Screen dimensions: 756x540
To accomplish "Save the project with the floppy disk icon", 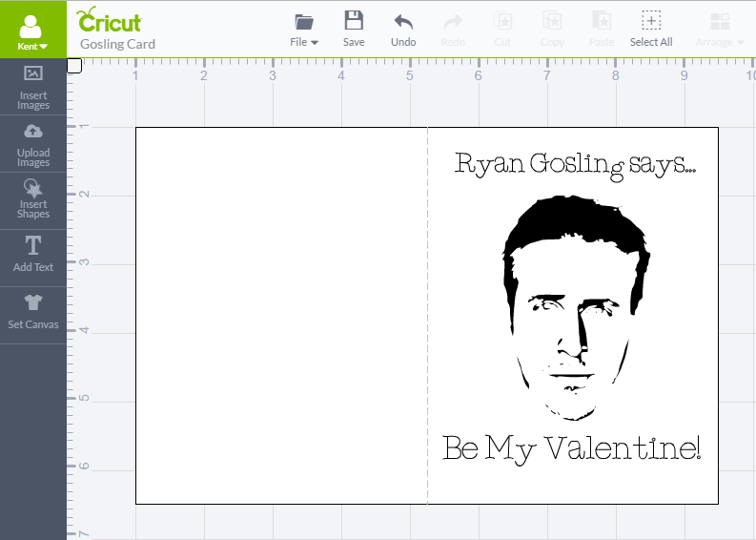I will [x=354, y=29].
